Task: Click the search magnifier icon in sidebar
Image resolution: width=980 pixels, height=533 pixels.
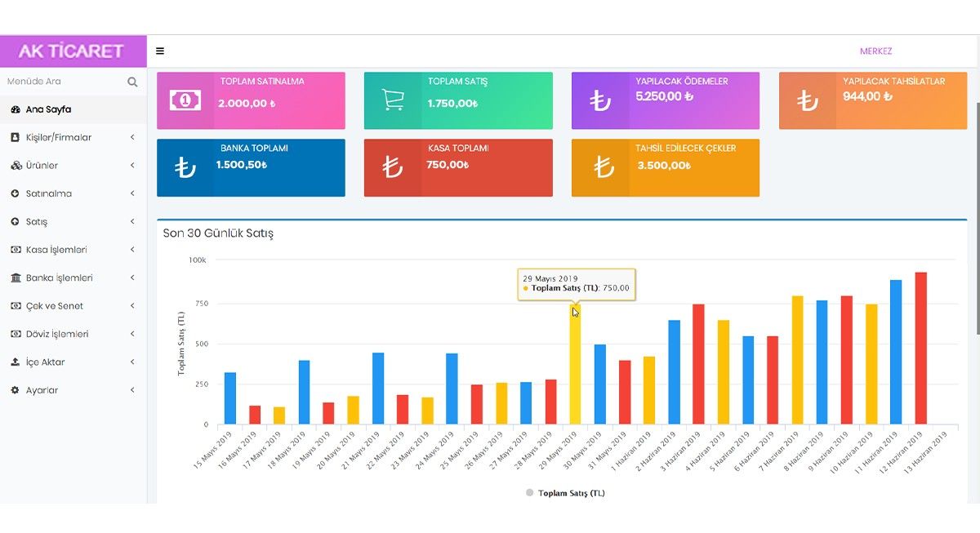Action: tap(132, 82)
